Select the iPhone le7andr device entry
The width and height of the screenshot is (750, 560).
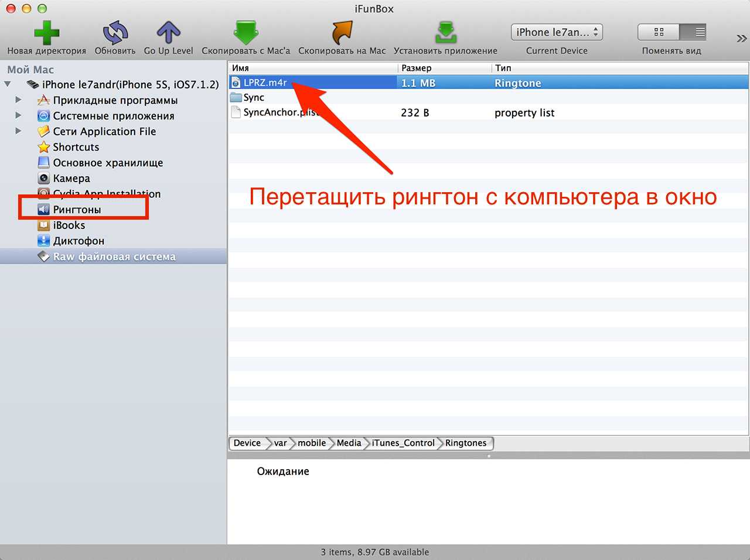pos(130,84)
